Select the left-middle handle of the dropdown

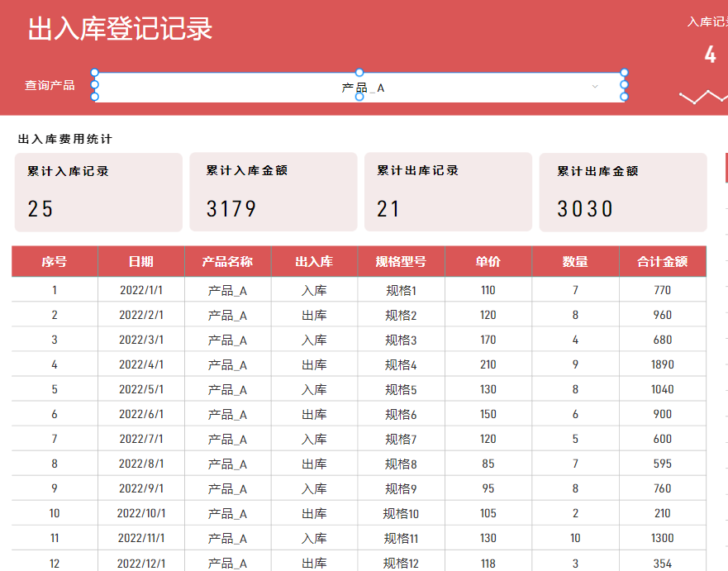pyautogui.click(x=94, y=85)
